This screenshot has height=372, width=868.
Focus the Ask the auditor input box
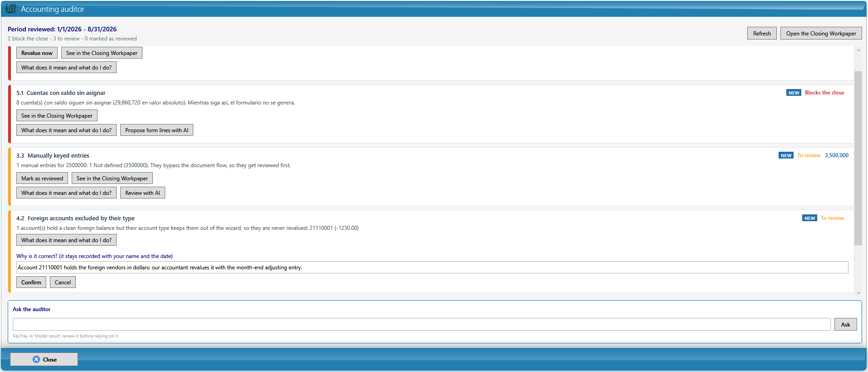tap(422, 324)
